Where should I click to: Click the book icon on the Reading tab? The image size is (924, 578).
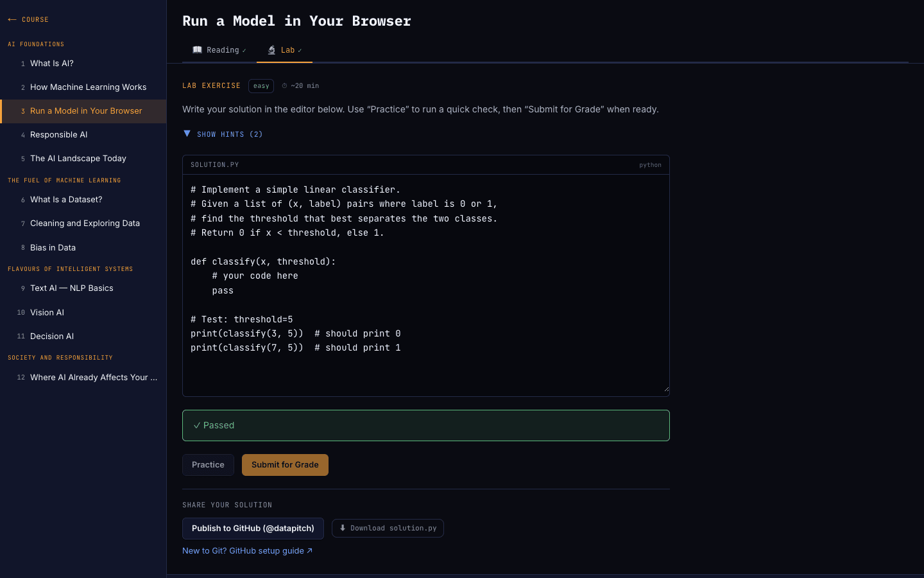coord(198,49)
